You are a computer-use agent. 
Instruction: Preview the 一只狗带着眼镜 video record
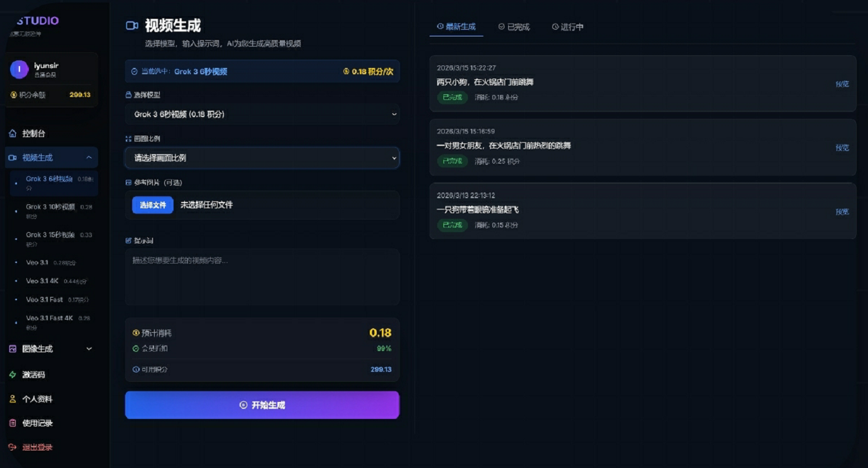(842, 211)
